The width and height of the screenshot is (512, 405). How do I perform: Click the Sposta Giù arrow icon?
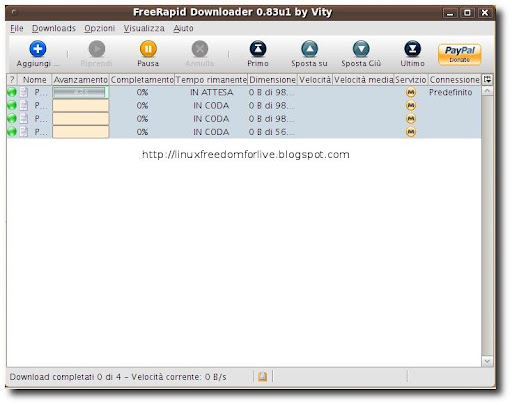(x=361, y=49)
